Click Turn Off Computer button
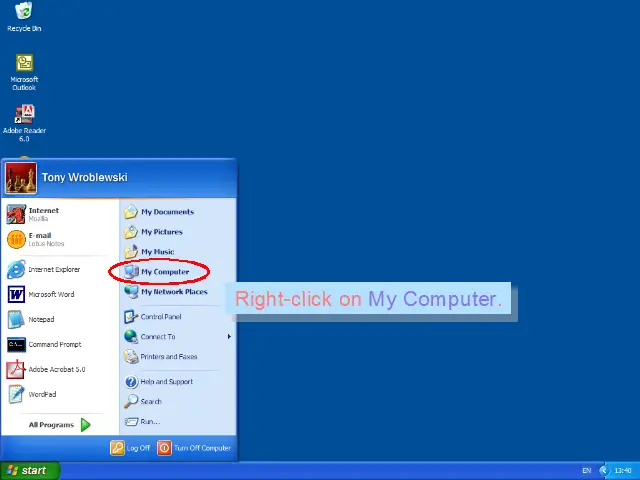 pos(194,448)
